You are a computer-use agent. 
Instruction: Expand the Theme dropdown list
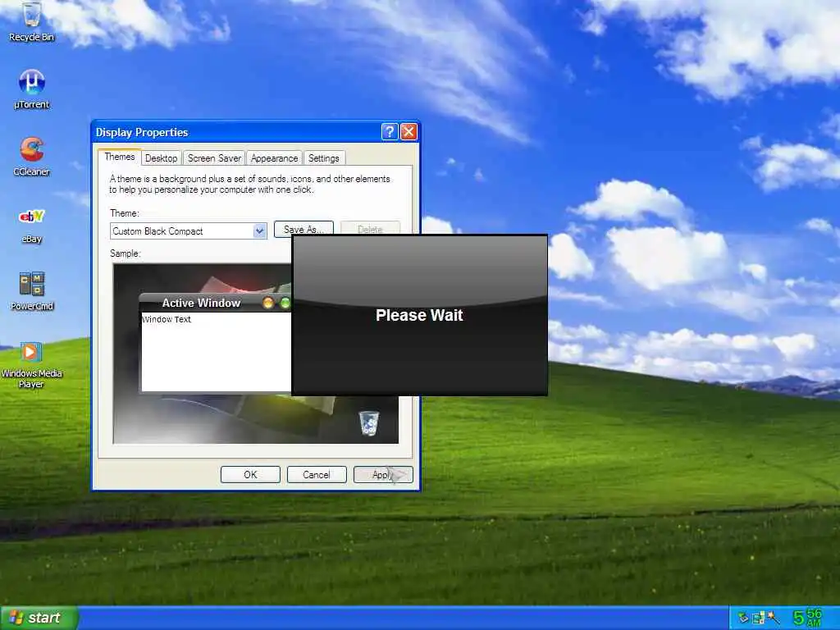(x=260, y=231)
